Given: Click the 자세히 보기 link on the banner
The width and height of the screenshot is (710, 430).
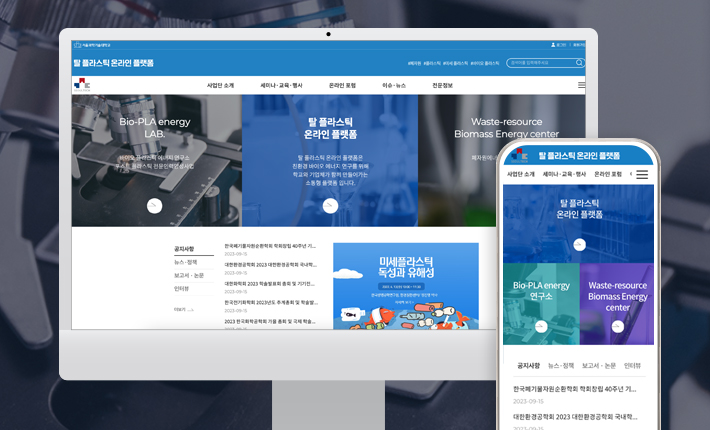Looking at the screenshot, I should pyautogui.click(x=404, y=302).
